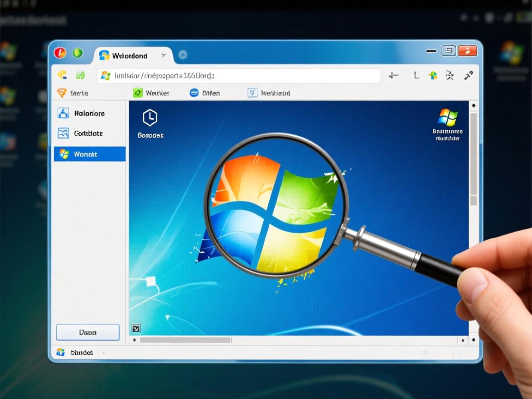Click the orange Sterte shield icon

62,93
